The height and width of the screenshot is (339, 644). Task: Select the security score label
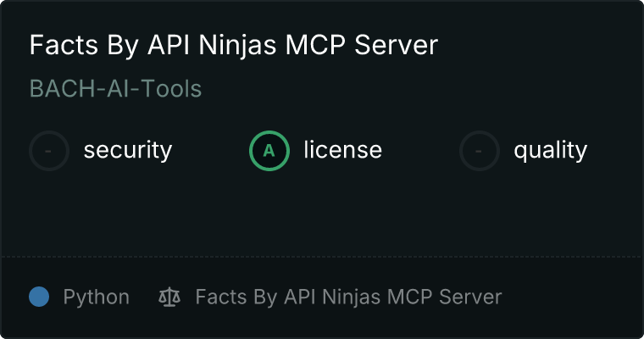[127, 151]
